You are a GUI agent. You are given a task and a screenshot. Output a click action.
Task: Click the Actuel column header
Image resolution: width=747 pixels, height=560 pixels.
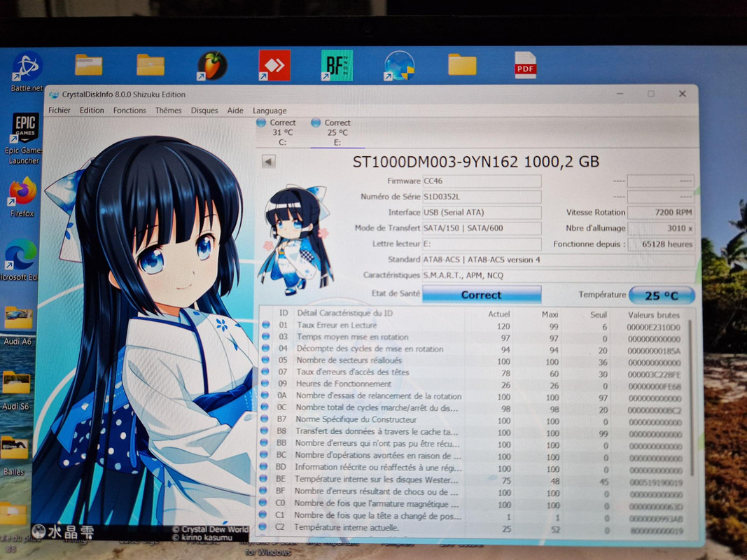tap(498, 314)
